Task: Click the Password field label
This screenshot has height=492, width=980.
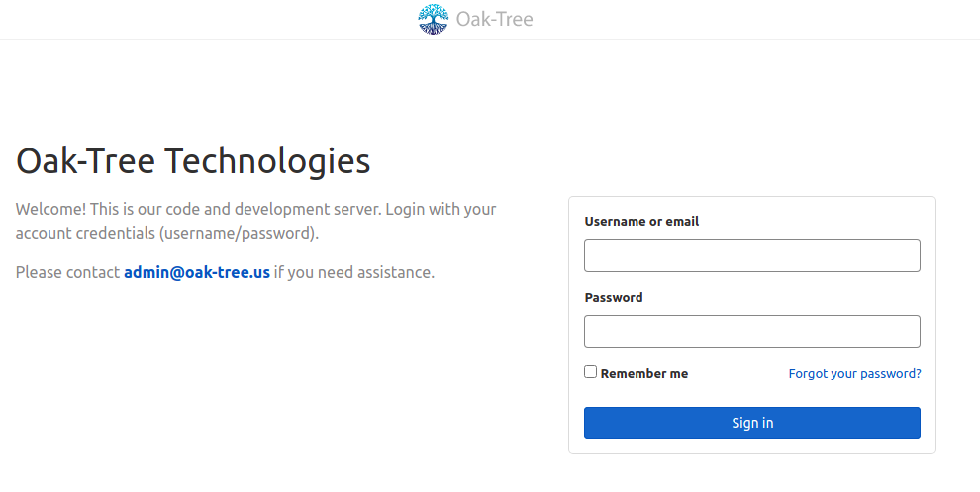Action: pos(613,298)
